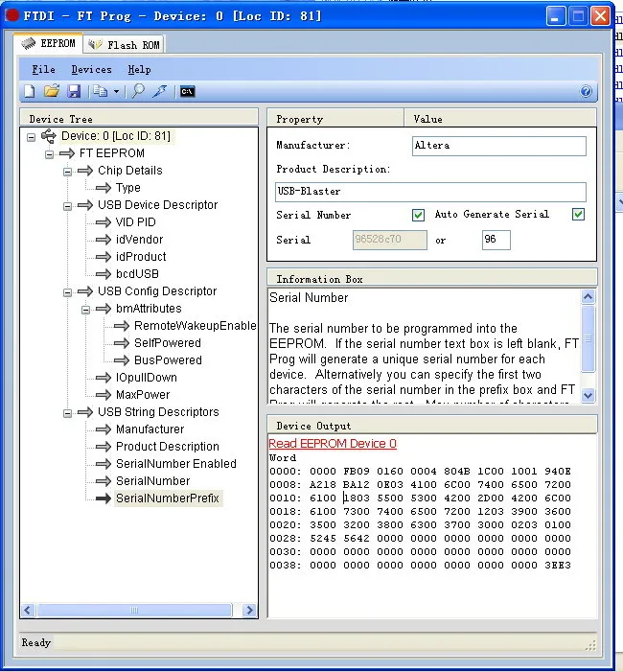Close the FT Prog window
The width and height of the screenshot is (623, 672).
click(x=600, y=16)
